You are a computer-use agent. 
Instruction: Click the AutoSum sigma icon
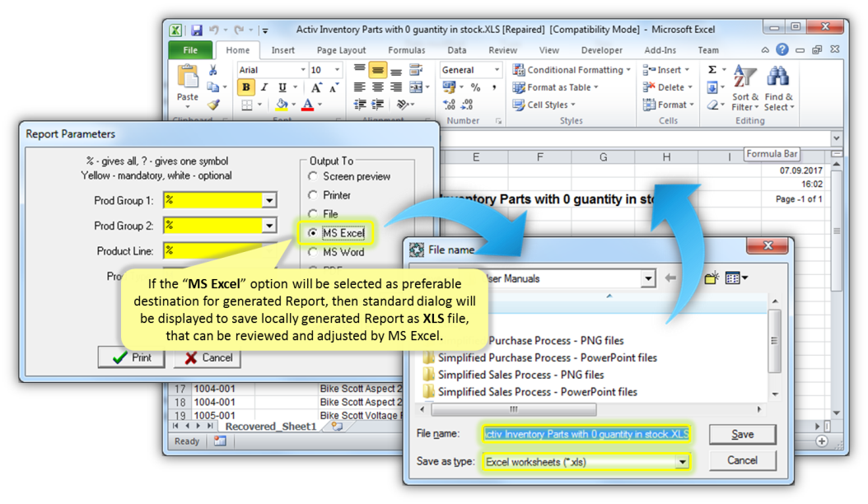tap(712, 70)
